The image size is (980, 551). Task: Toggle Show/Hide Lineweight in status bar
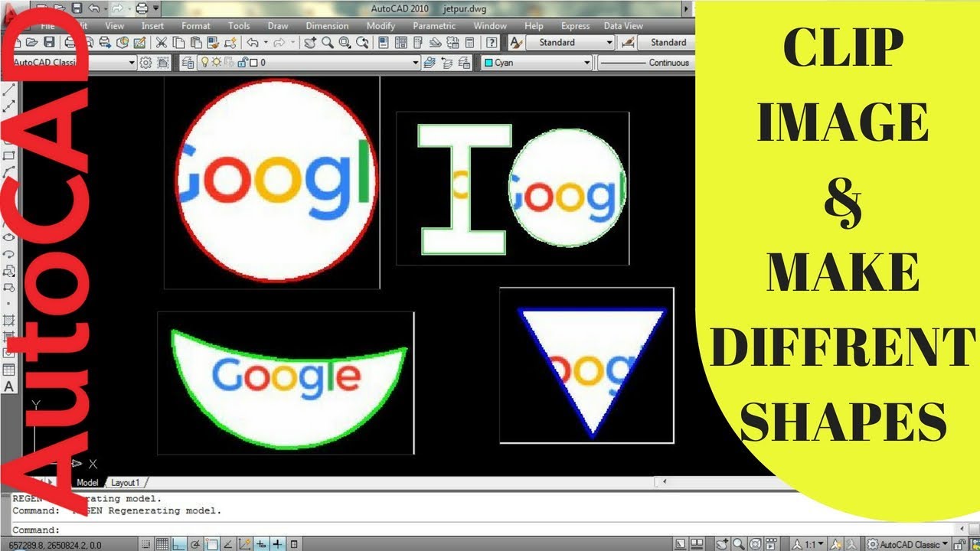pos(277,544)
